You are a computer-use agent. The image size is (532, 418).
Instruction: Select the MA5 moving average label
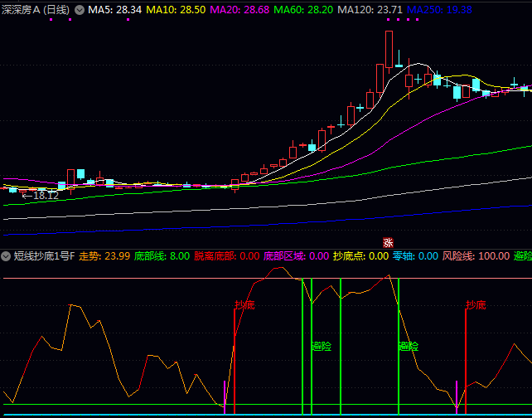tap(114, 9)
